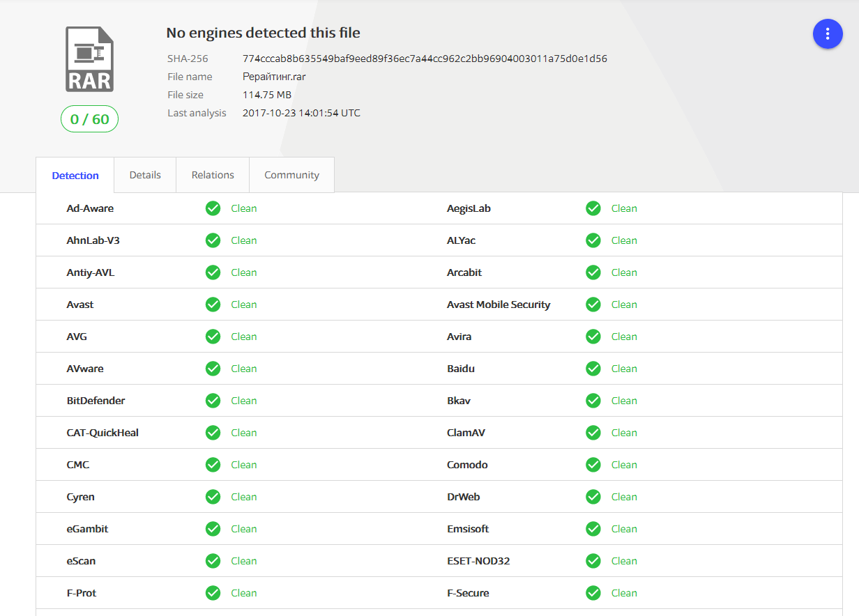859x616 pixels.
Task: Click the BitDefender engine name
Action: coord(96,401)
